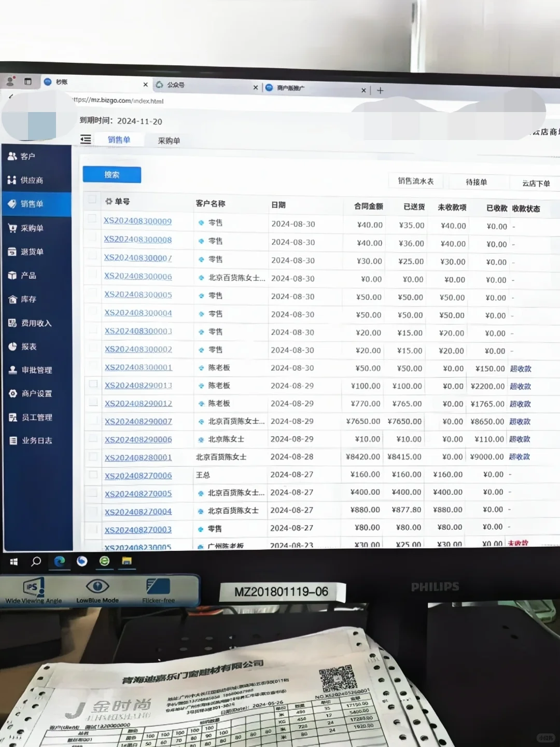Screen dimensions: 560x747
Task: Select the 销售单 sidebar item
Action: pos(36,204)
